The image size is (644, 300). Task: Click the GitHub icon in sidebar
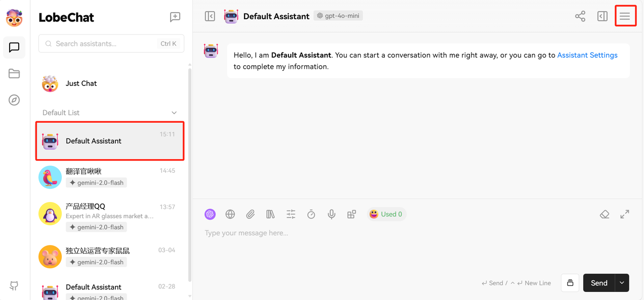point(14,286)
